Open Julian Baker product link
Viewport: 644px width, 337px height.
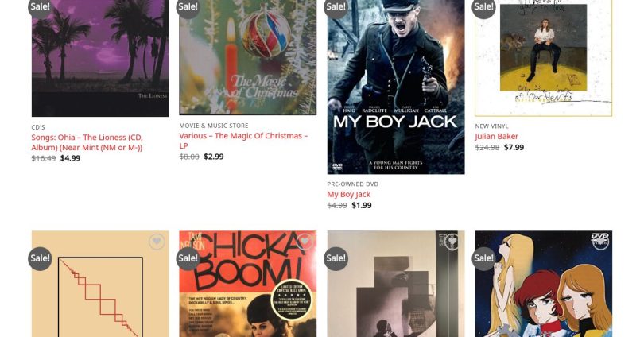pos(497,136)
